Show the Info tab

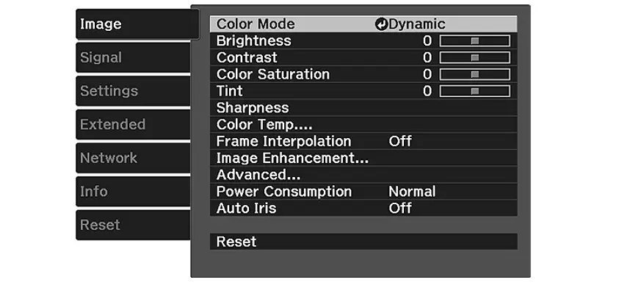click(133, 192)
